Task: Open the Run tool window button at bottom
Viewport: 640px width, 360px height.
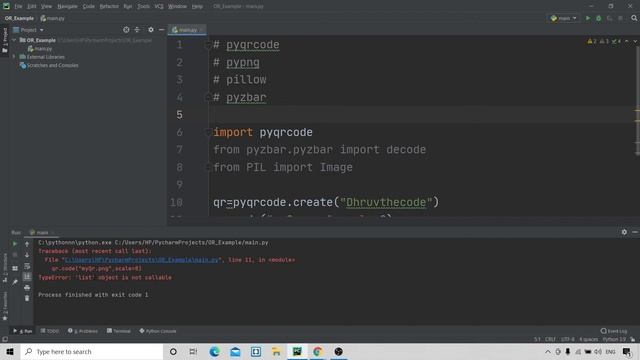Action: pos(23,331)
